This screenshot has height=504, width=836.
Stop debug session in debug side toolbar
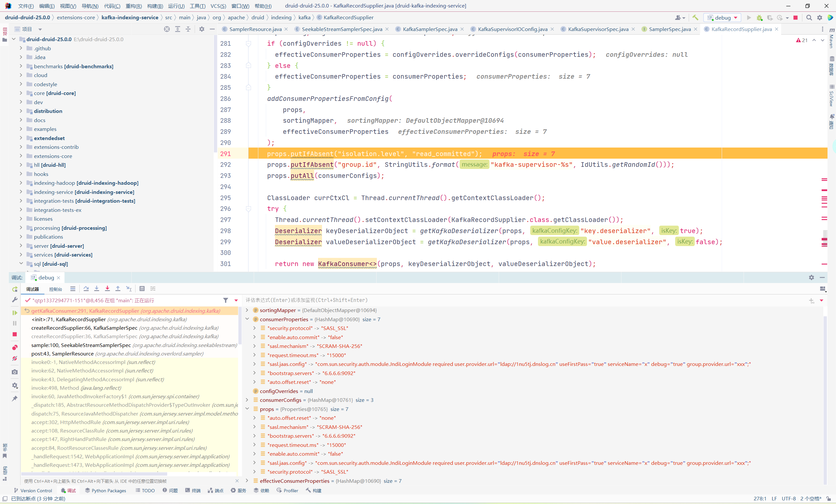(x=15, y=334)
